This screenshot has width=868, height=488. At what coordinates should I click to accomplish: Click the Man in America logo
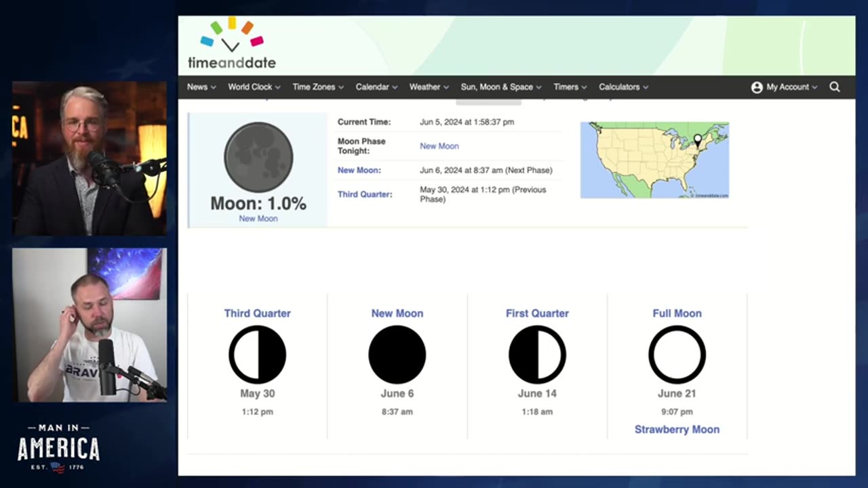click(58, 448)
